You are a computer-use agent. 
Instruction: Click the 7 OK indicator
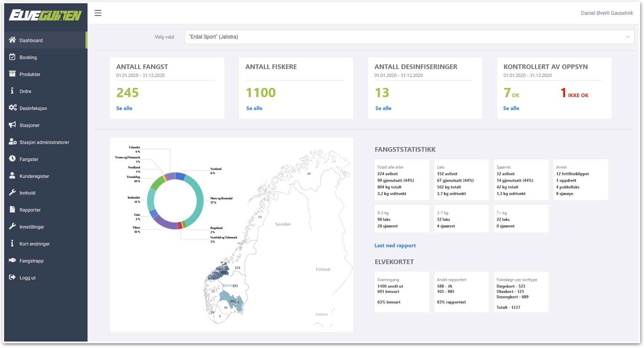pos(511,93)
